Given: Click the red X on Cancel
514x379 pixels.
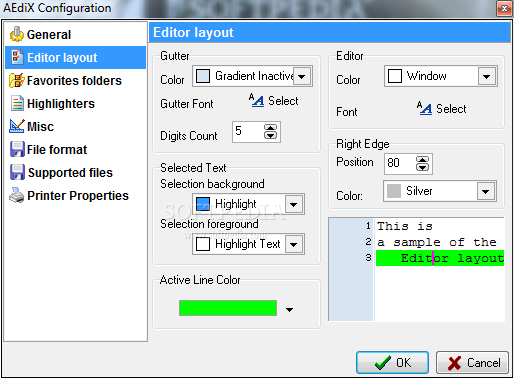Looking at the screenshot, I should (x=454, y=363).
